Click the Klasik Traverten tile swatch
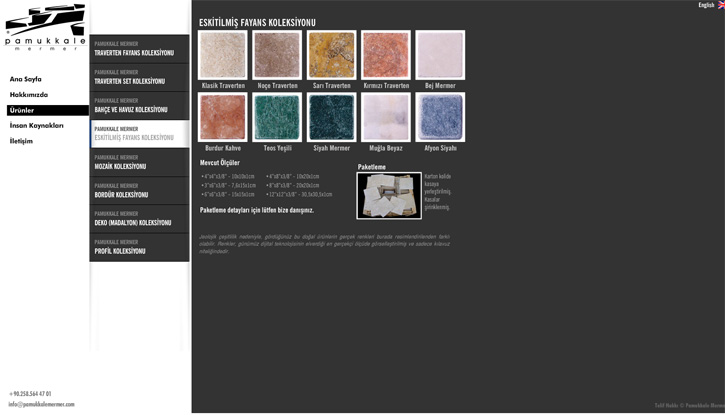This screenshot has width=725, height=415. (223, 55)
